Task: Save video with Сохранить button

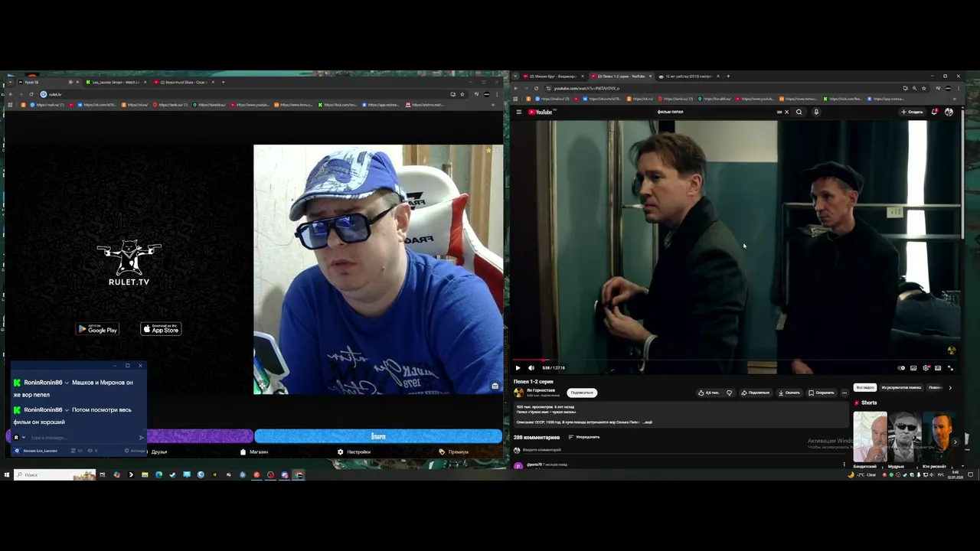Action: pos(822,393)
